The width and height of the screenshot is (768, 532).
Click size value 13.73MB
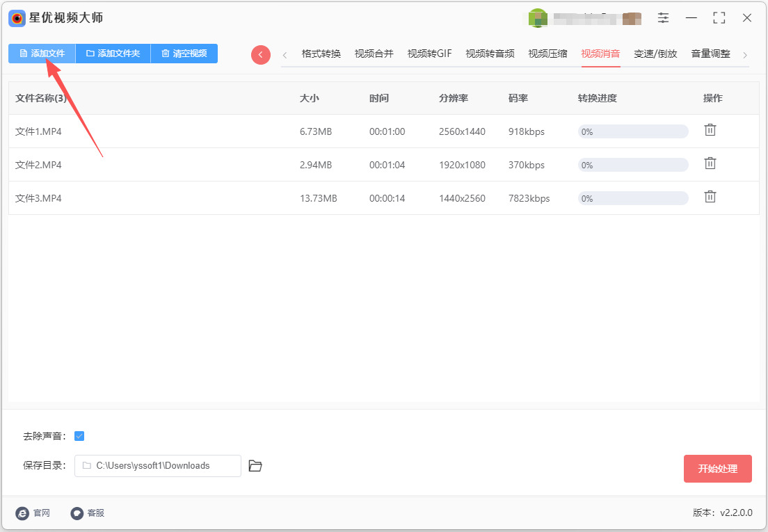click(319, 198)
